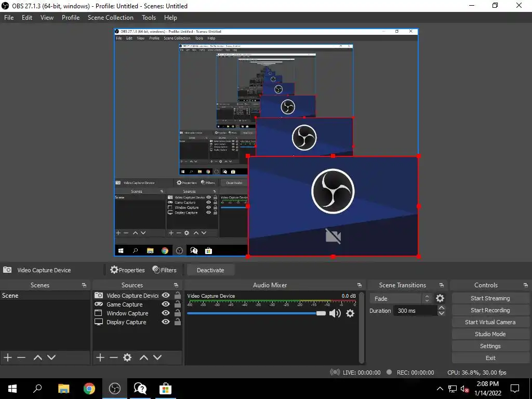This screenshot has width=532, height=399.
Task: Toggle visibility of Game Capture source
Action: tap(166, 304)
